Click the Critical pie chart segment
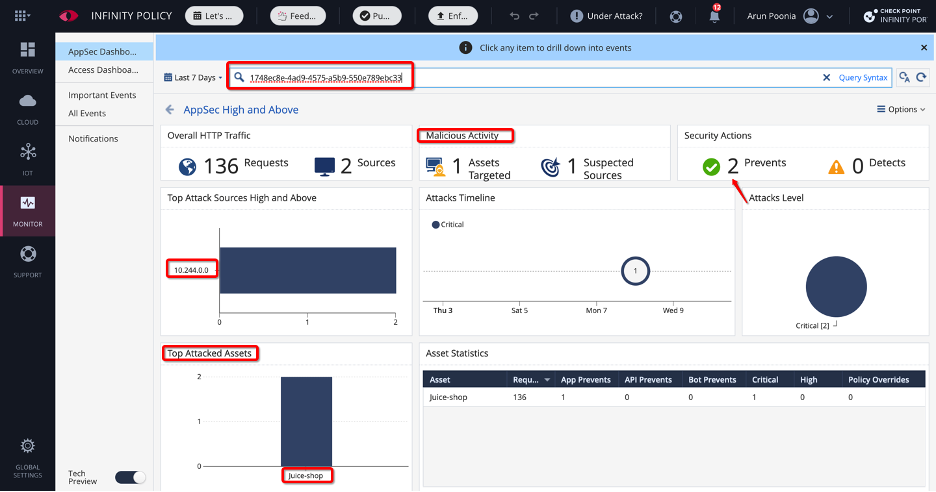The height and width of the screenshot is (492, 936). 836,287
